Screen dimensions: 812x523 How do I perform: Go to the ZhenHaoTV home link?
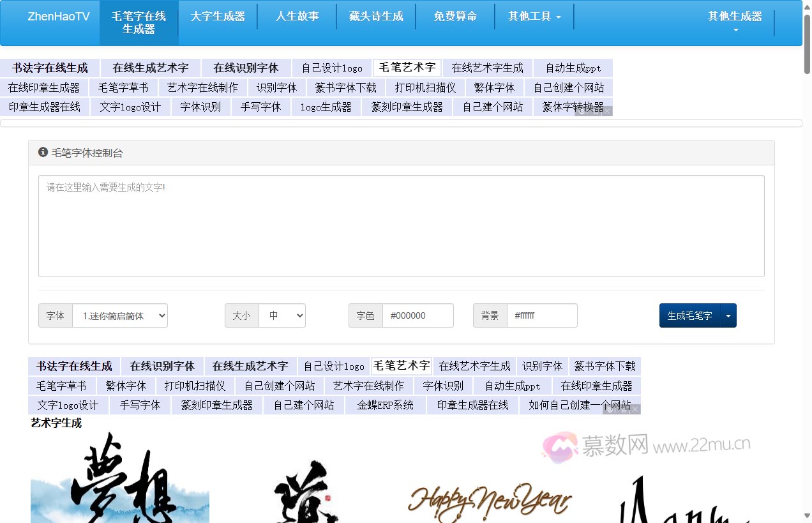coord(58,16)
